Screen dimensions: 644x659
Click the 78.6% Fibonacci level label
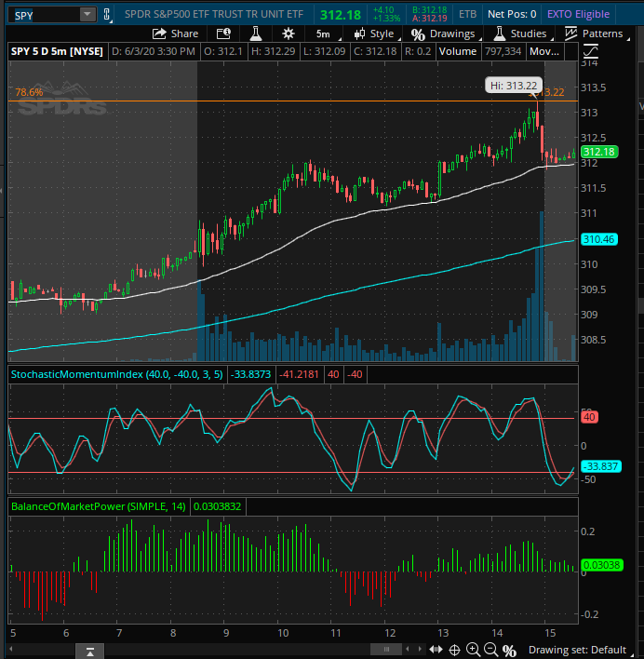(29, 92)
